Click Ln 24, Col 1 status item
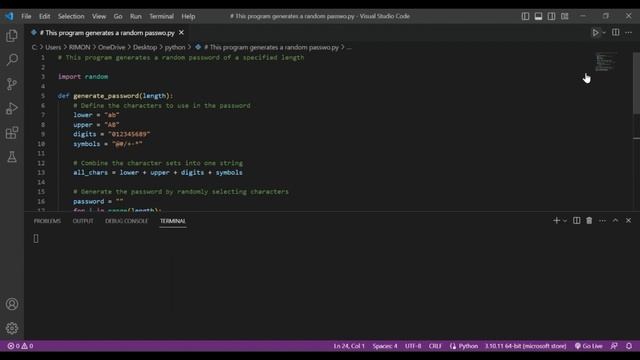The height and width of the screenshot is (360, 640). [x=349, y=346]
